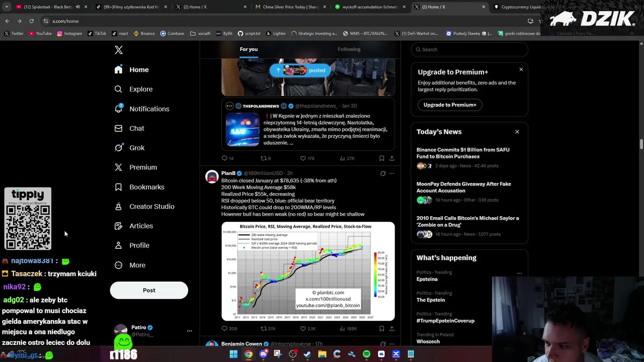Switch to the Spiderbait Black Betty tab
Viewport: 644px width, 362px height.
coord(49,7)
